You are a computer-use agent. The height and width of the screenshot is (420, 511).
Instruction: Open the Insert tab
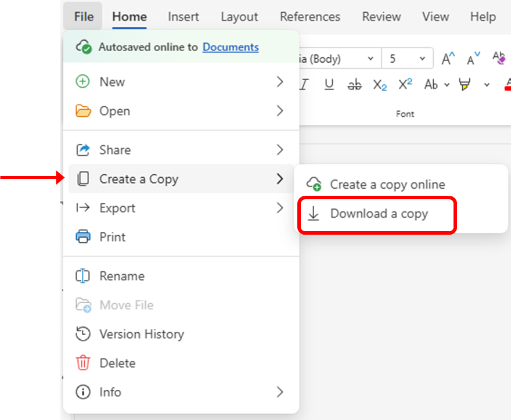pos(183,16)
